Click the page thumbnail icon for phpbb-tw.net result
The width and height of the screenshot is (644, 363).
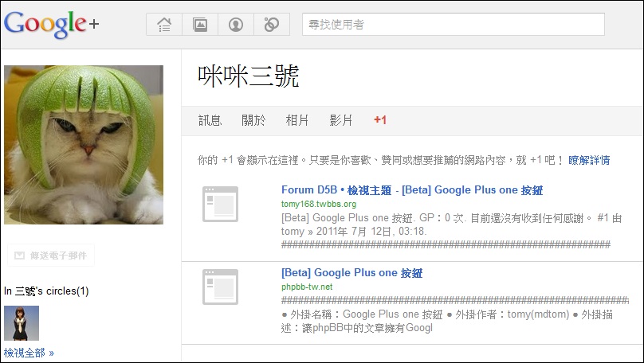pos(220,287)
